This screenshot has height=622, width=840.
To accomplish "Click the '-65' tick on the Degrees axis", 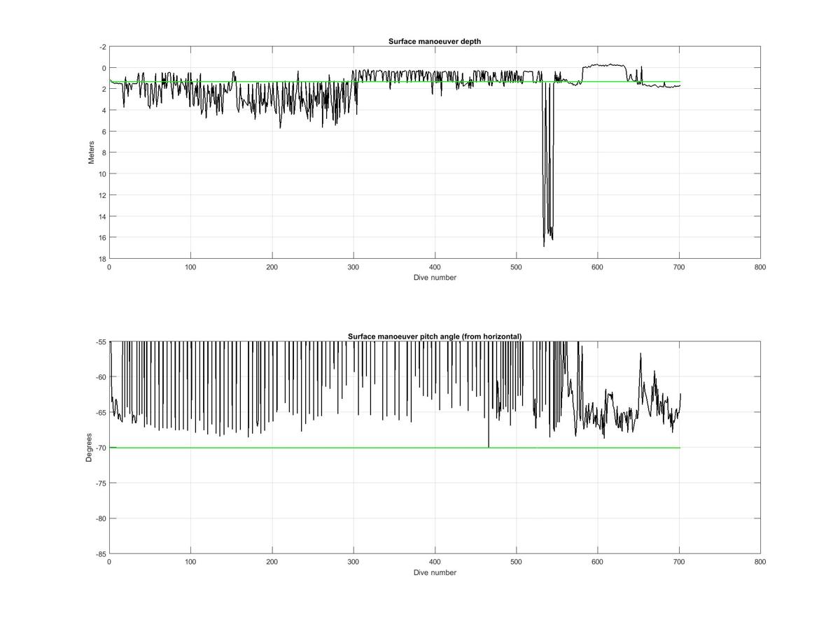I will (x=101, y=413).
